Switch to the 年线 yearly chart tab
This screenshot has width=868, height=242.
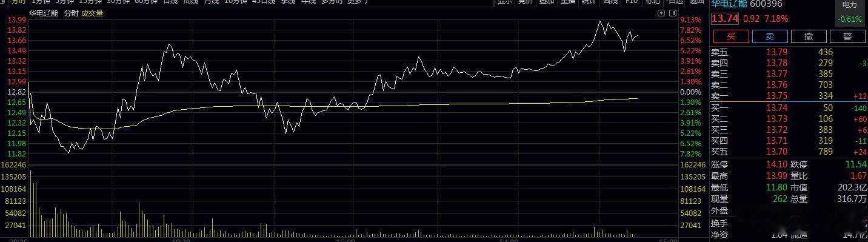308,2
